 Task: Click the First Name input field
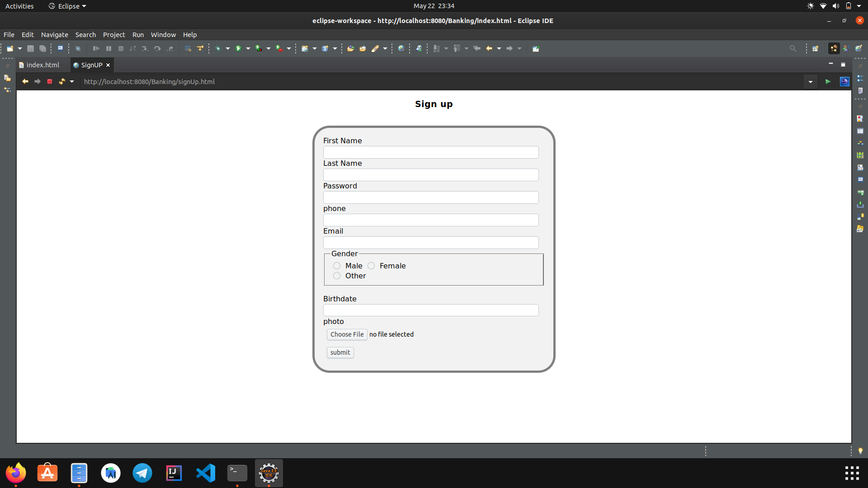(431, 152)
